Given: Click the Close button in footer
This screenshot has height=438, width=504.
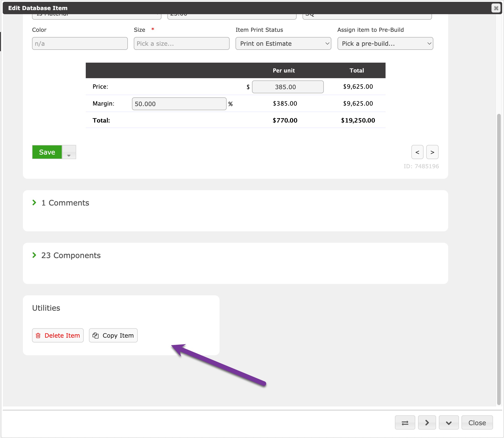Looking at the screenshot, I should (x=477, y=423).
